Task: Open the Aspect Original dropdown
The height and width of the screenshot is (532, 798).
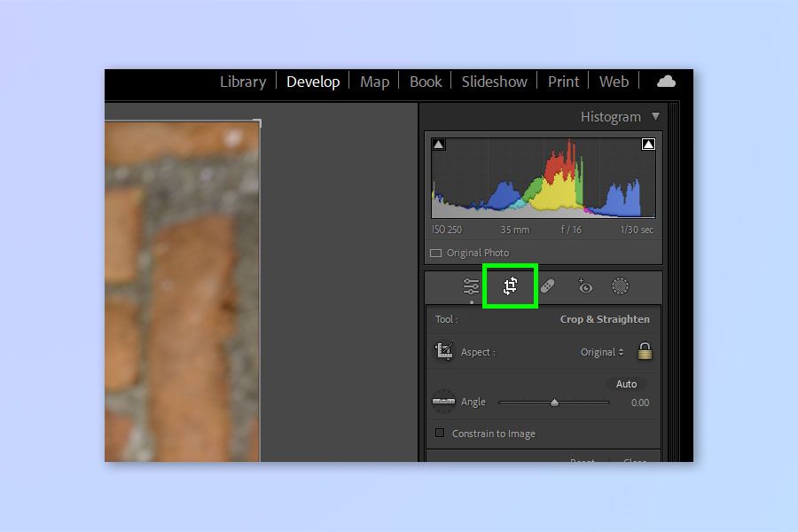Action: (x=602, y=351)
